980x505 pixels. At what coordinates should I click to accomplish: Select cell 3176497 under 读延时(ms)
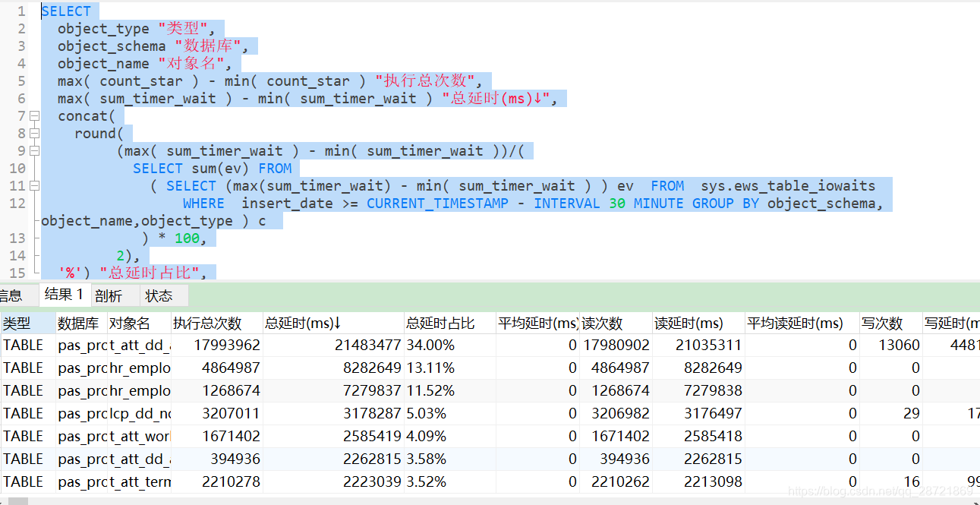(698, 413)
